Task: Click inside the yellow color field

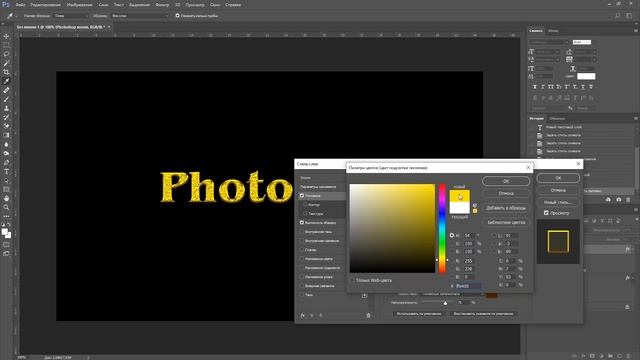Action: click(392, 228)
